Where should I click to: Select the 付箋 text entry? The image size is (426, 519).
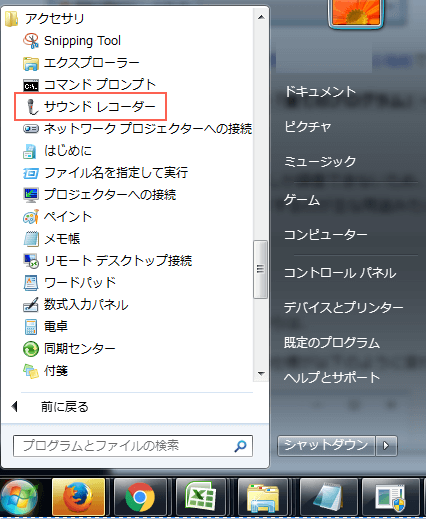pyautogui.click(x=56, y=371)
